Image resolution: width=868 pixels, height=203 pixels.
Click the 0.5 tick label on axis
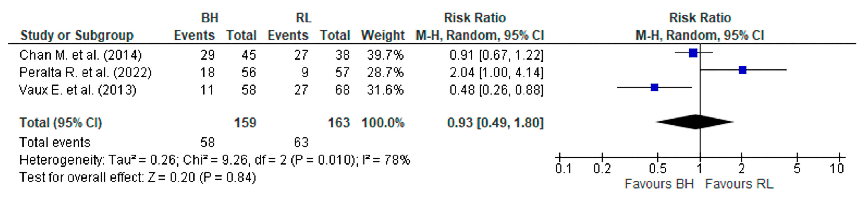pyautogui.click(x=658, y=169)
